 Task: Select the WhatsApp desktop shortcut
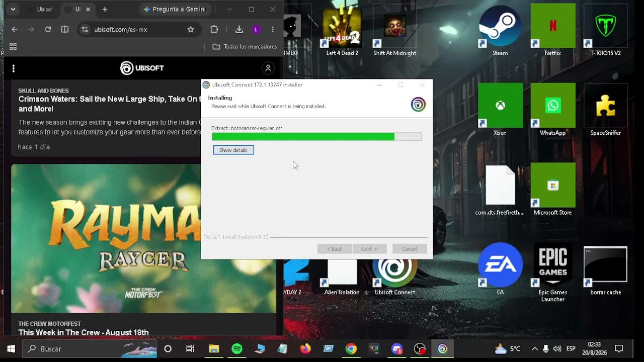tap(552, 110)
